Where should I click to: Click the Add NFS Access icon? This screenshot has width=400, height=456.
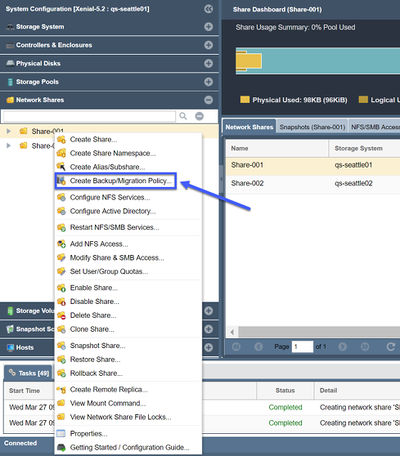pyautogui.click(x=61, y=244)
